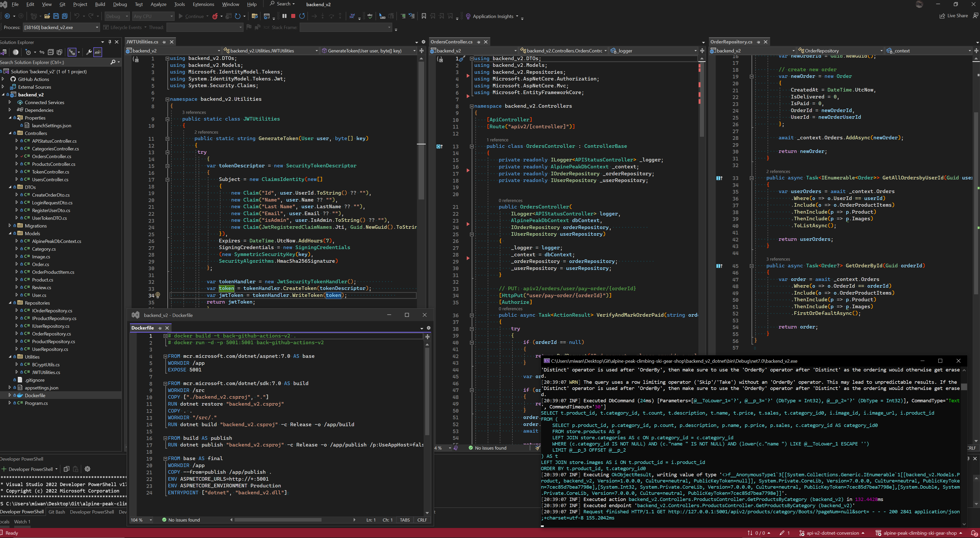Click Show All Files icon
The height and width of the screenshot is (538, 980).
(59, 52)
